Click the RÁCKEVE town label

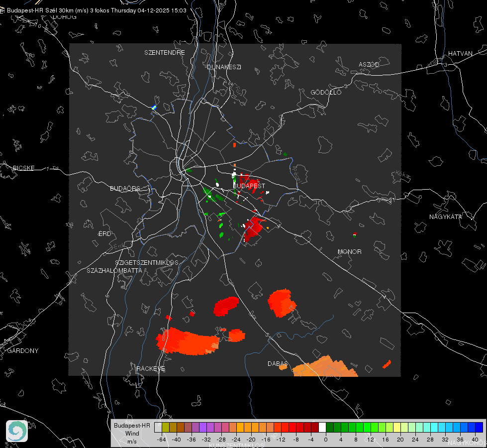151,369
